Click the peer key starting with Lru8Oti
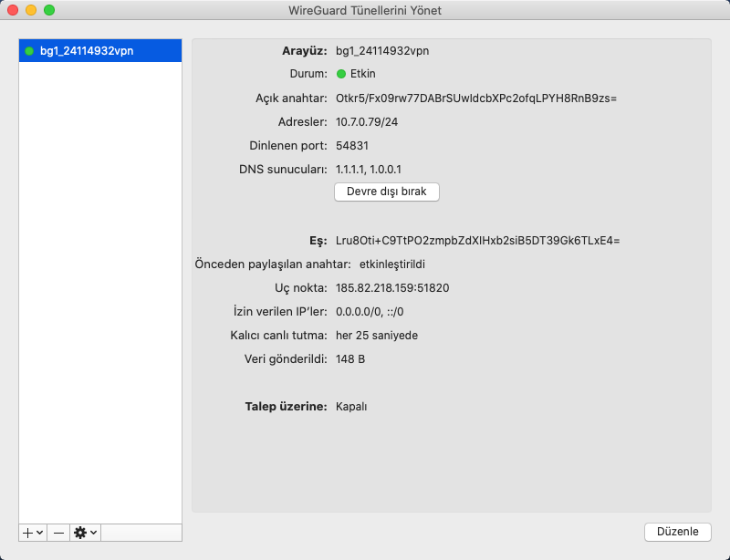The width and height of the screenshot is (730, 560). click(x=477, y=241)
